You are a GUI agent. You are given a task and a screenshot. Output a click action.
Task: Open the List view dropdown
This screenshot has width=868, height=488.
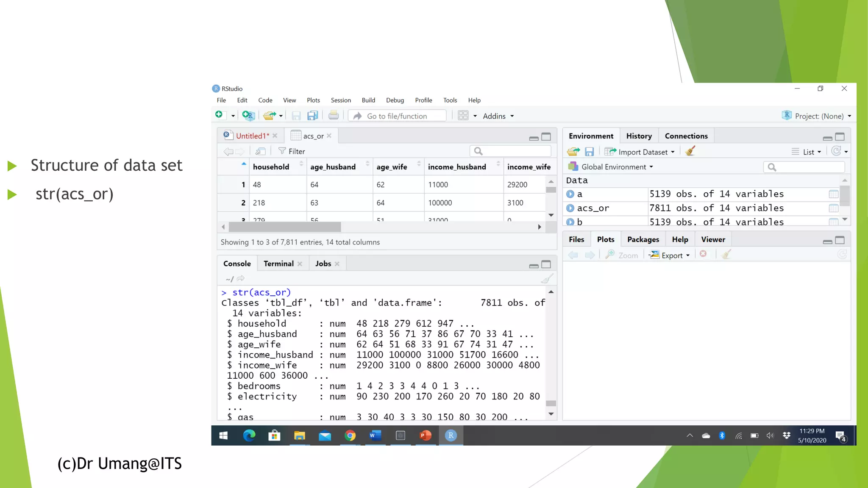pyautogui.click(x=807, y=152)
